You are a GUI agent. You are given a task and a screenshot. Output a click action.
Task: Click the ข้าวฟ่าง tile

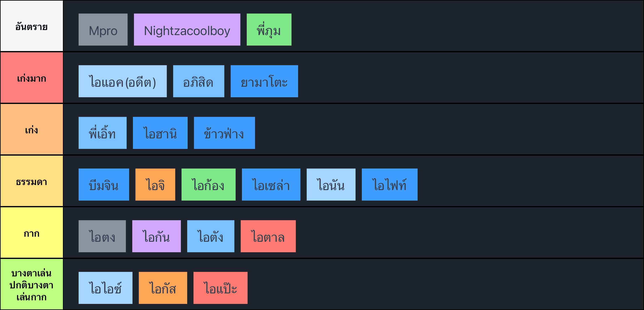click(225, 133)
